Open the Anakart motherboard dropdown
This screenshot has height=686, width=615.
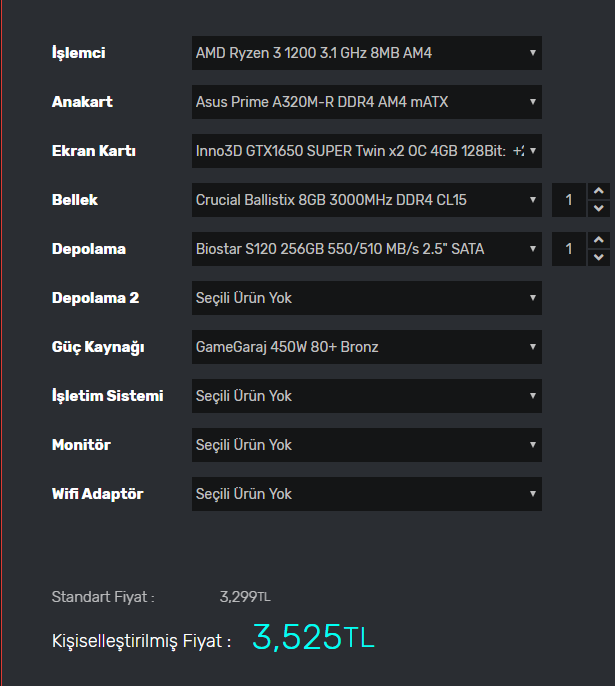click(x=367, y=102)
